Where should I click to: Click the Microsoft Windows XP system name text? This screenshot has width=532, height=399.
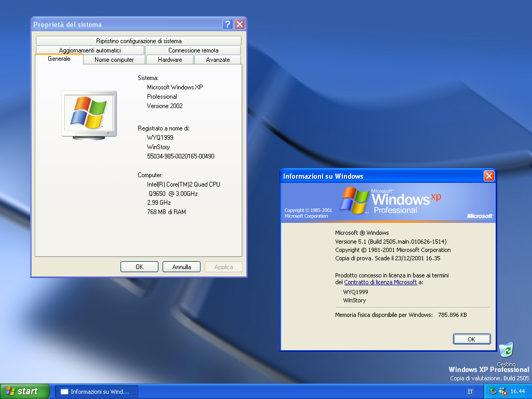pos(175,87)
